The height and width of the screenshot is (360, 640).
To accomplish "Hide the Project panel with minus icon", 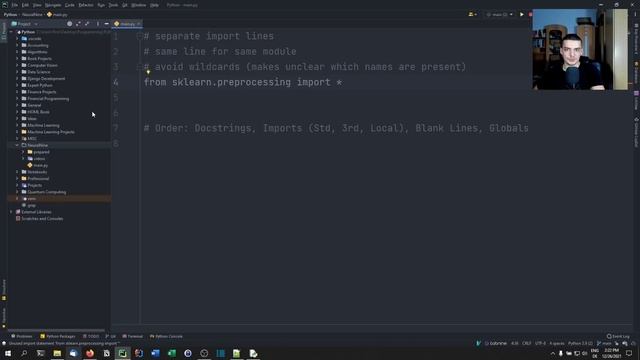I will pos(107,24).
